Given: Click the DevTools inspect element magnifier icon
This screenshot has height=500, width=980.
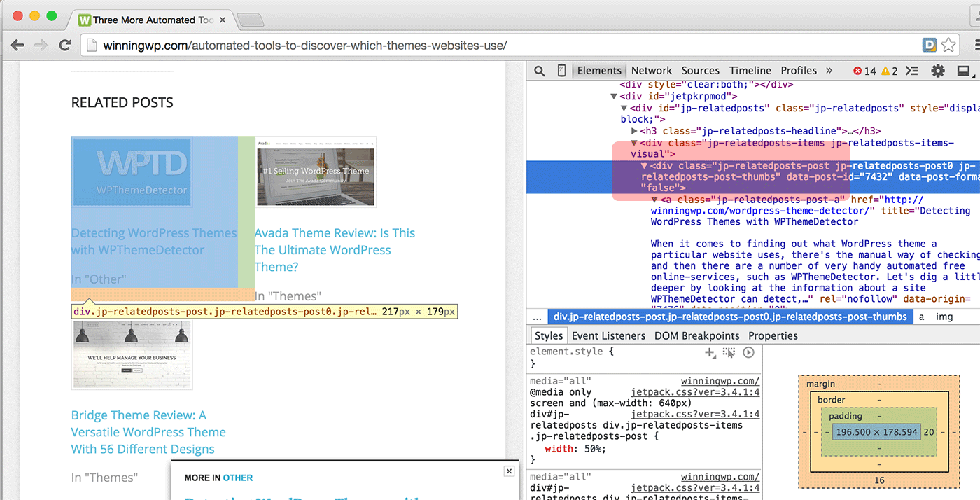Looking at the screenshot, I should click(x=539, y=71).
